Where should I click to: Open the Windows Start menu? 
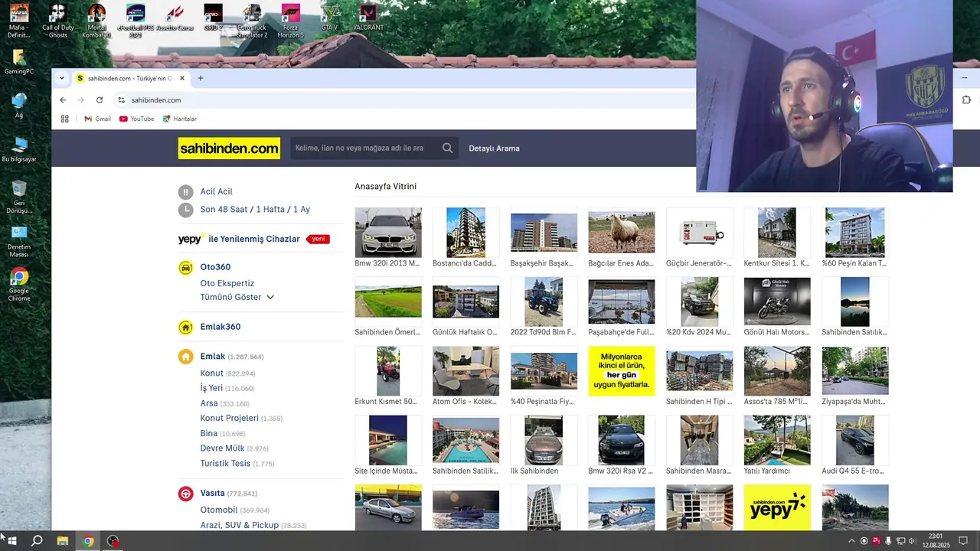click(x=11, y=541)
